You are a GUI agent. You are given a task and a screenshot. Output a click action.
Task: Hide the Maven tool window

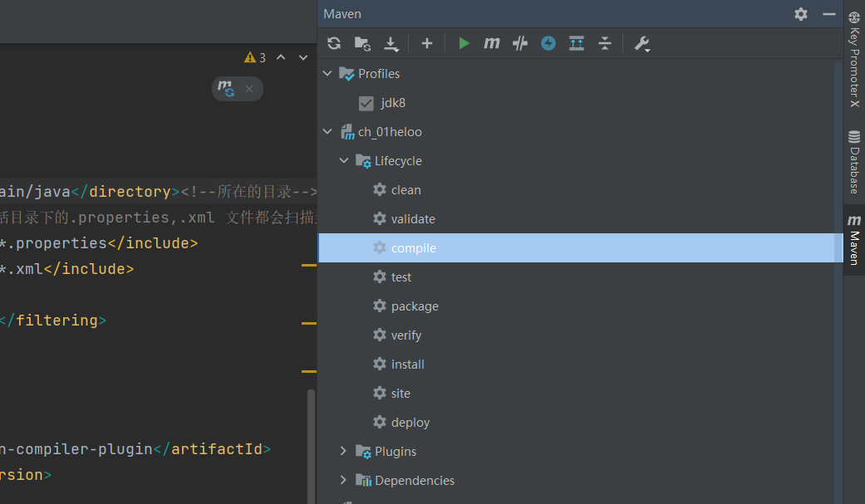click(x=829, y=14)
